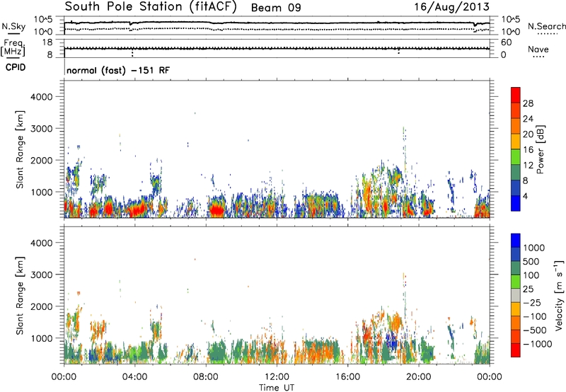Click the light green 12-16 dB power band
This screenshot has height=392, width=566.
(516, 157)
